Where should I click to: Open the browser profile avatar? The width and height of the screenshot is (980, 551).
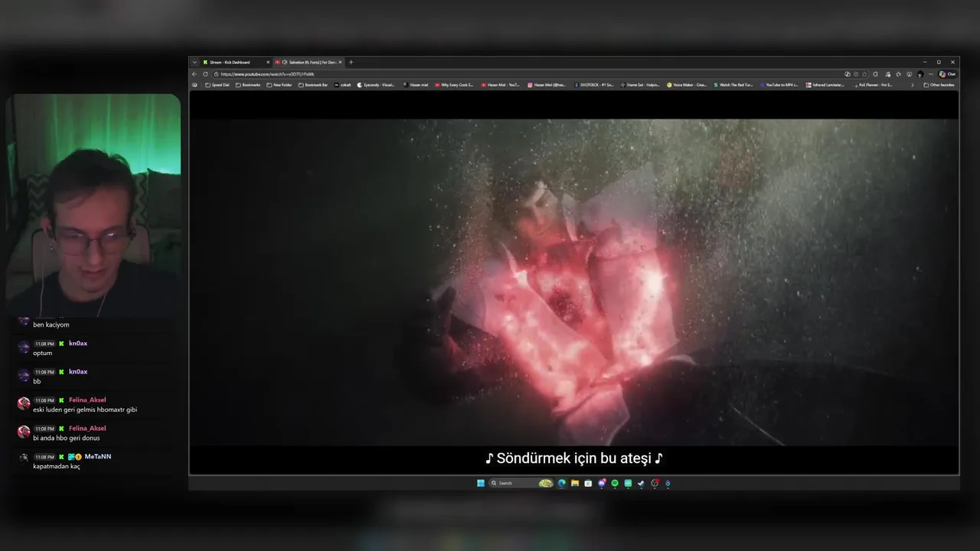click(920, 74)
